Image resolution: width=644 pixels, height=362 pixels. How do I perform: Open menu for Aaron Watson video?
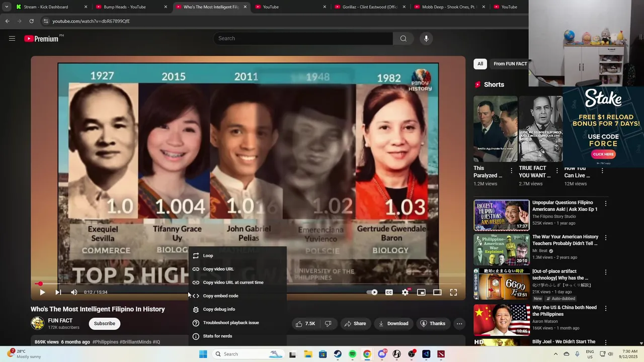(x=606, y=308)
